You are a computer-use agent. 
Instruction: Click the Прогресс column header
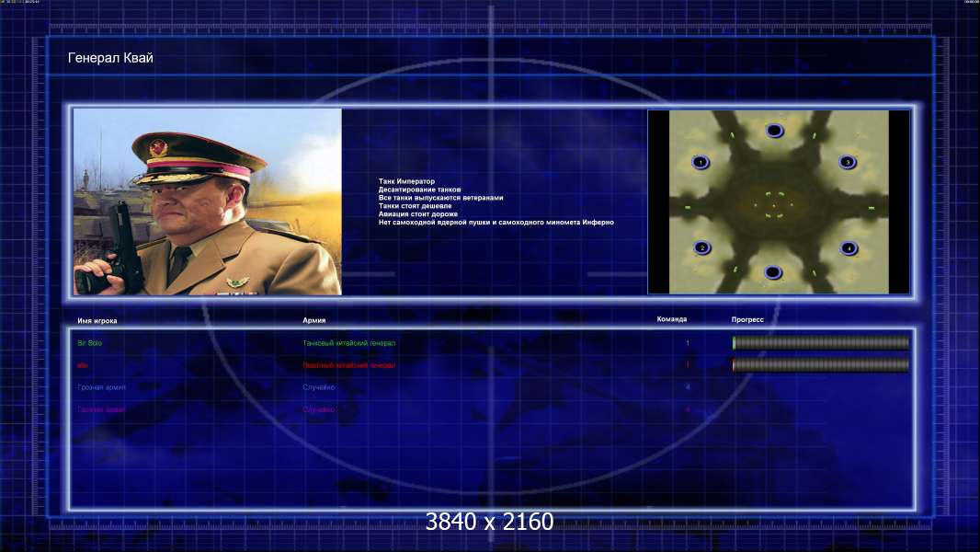[x=747, y=319]
